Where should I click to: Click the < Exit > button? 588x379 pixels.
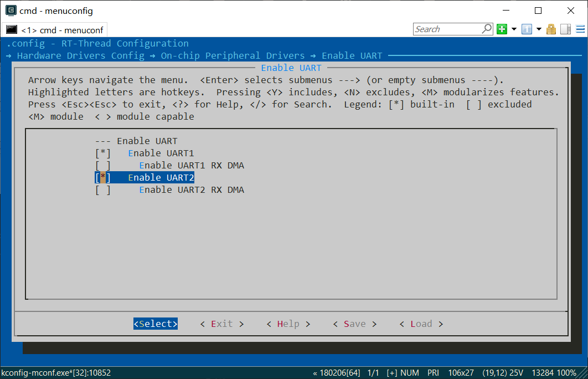coord(222,324)
